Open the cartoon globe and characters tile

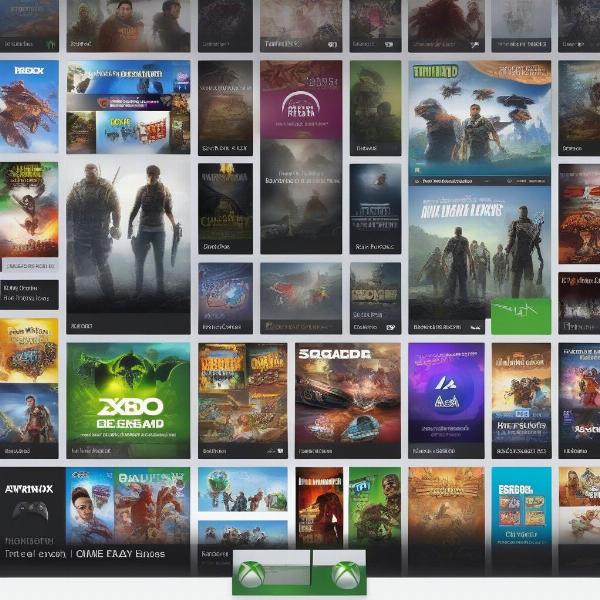click(243, 489)
